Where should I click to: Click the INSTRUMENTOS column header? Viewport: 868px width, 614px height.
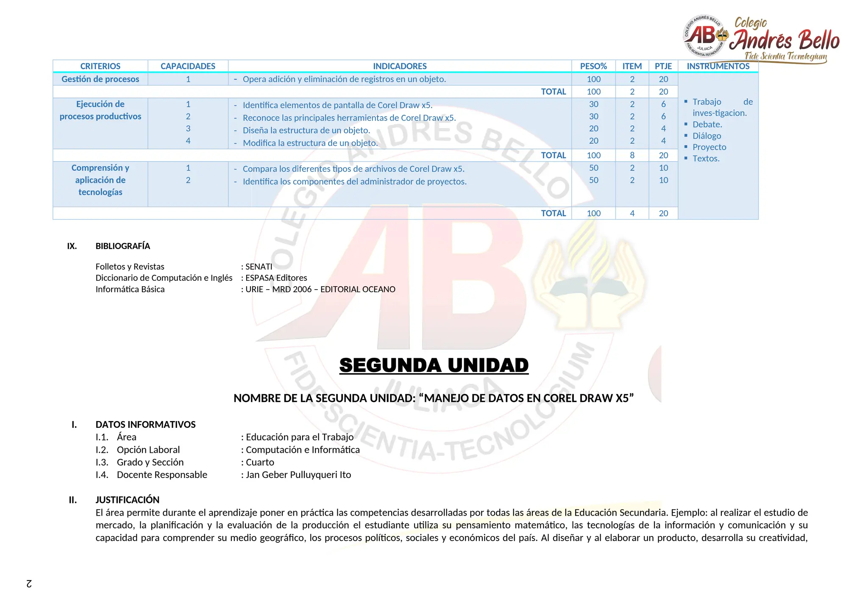(718, 66)
